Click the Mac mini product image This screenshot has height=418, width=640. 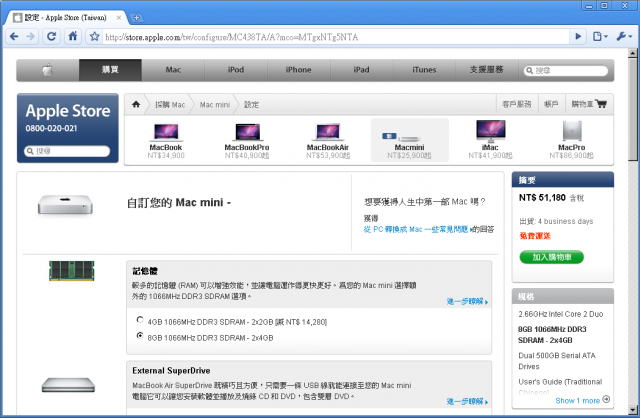(65, 204)
